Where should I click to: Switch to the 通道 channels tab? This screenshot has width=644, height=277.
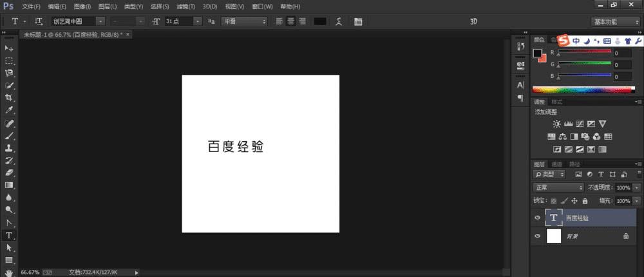(556, 164)
